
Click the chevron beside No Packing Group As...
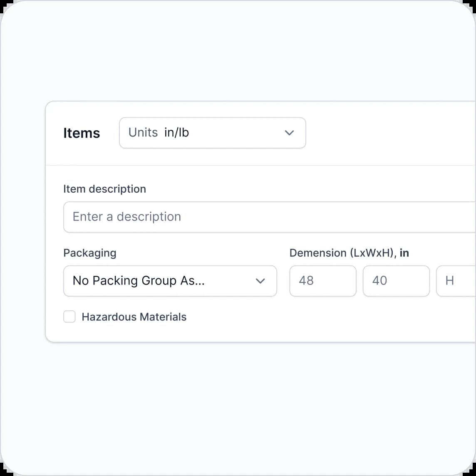click(260, 281)
